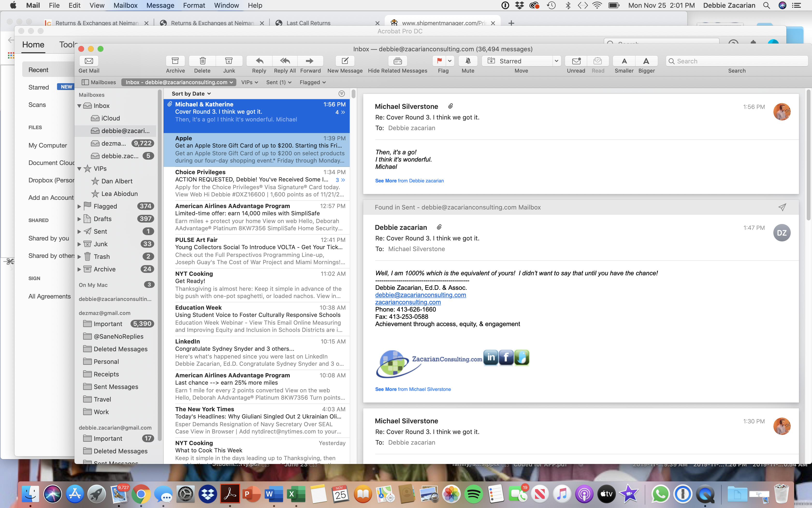Click the sent paper-plane icon in Found in Sent bar

(782, 207)
